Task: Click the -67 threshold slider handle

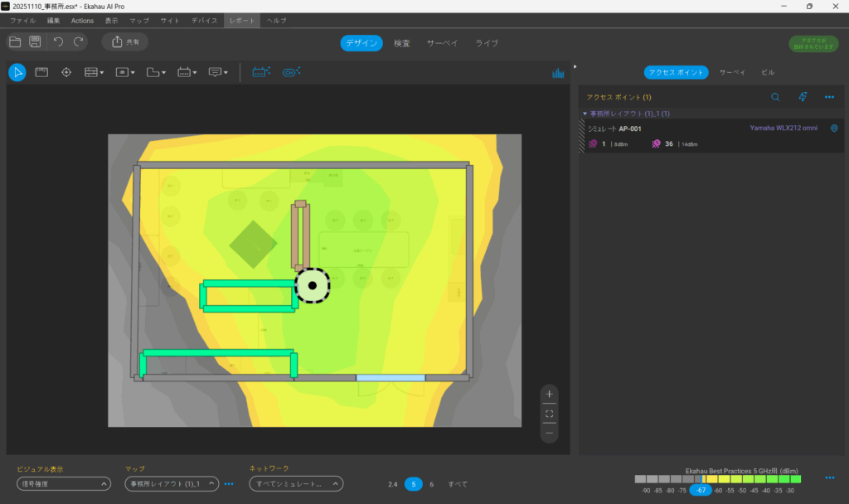Action: pyautogui.click(x=701, y=491)
